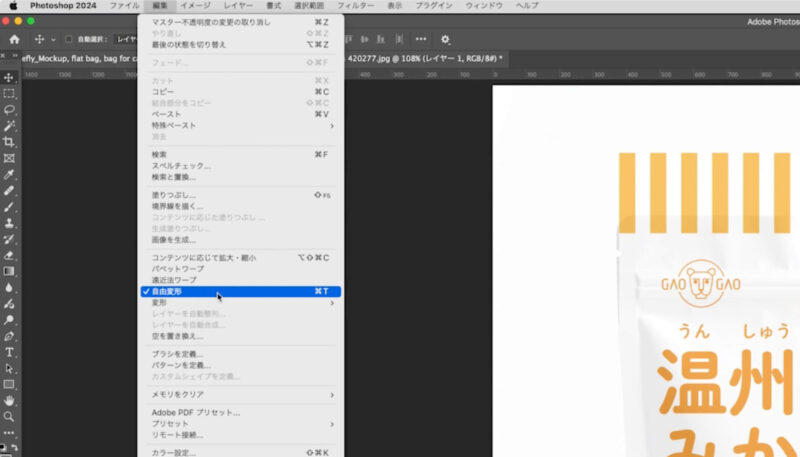Select the Move tool in toolbar
This screenshot has height=457, width=800.
pos(9,78)
